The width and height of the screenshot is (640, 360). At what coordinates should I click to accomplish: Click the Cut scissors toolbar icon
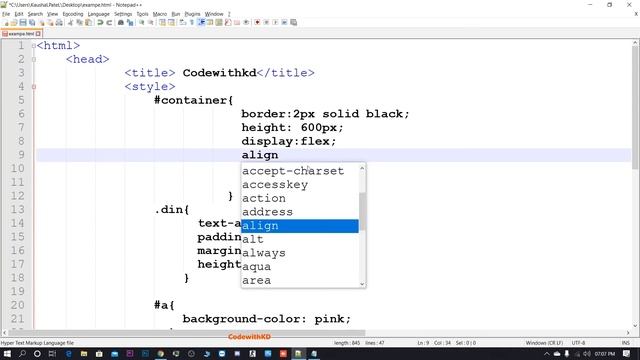click(x=70, y=22)
